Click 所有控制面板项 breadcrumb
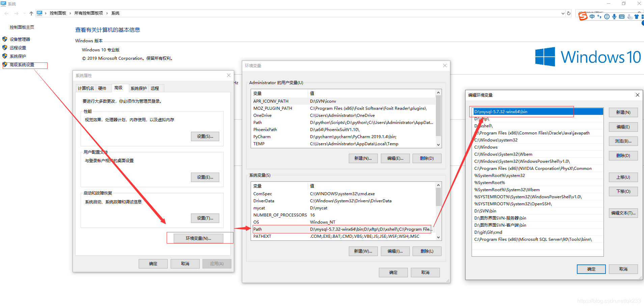The height and width of the screenshot is (307, 644). [x=89, y=13]
